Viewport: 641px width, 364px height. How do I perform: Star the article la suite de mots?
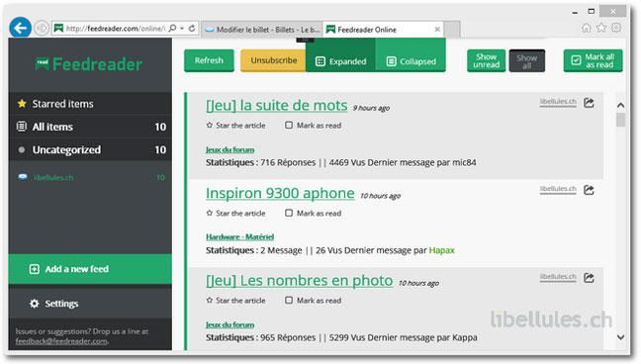(x=235, y=126)
